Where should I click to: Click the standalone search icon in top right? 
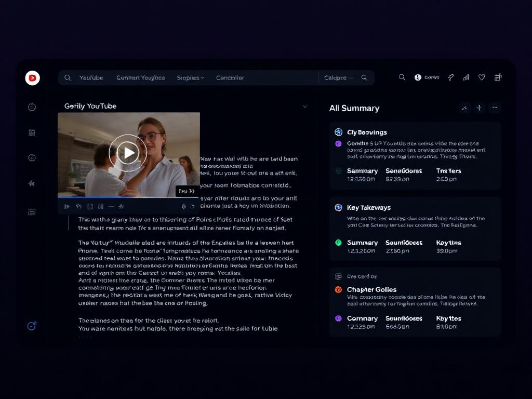point(402,77)
